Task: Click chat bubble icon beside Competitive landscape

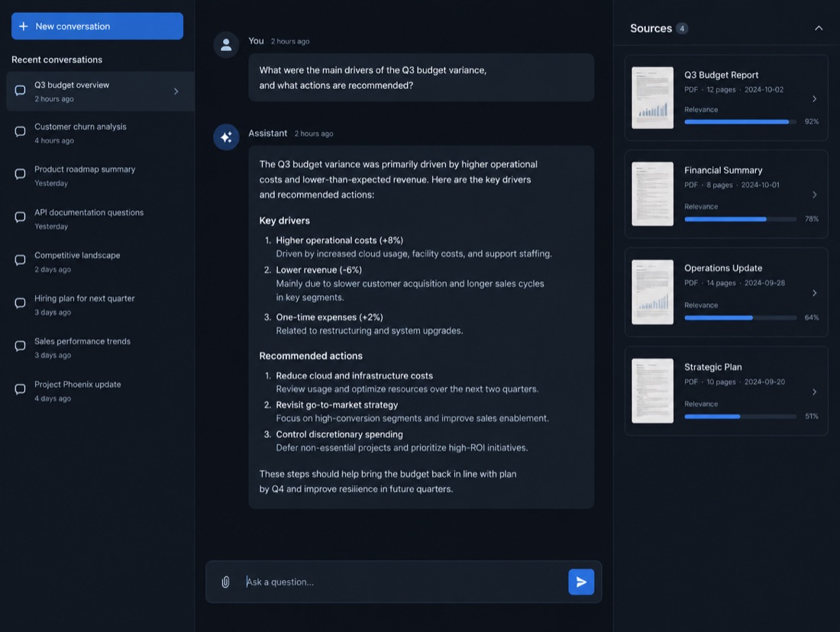Action: (x=21, y=260)
